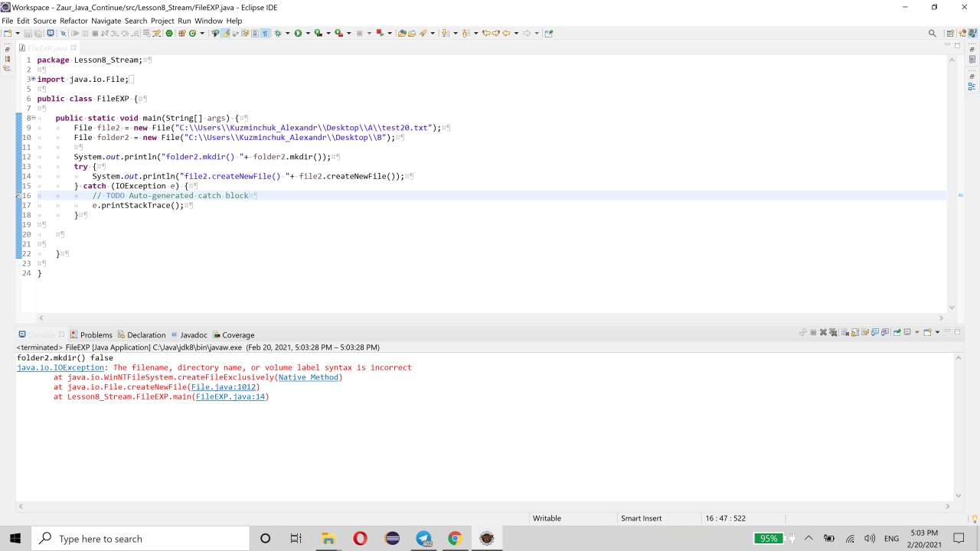Click the Clear Console icon
Viewport: 980px width, 551px height.
tap(845, 332)
